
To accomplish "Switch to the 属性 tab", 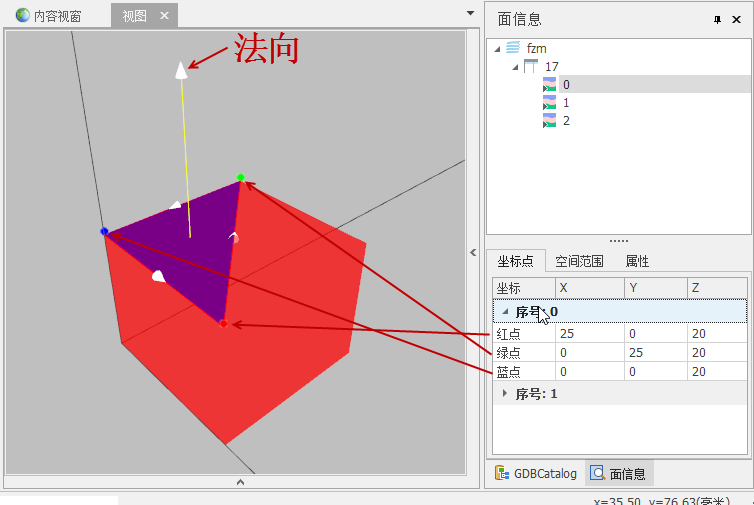I will (x=637, y=261).
